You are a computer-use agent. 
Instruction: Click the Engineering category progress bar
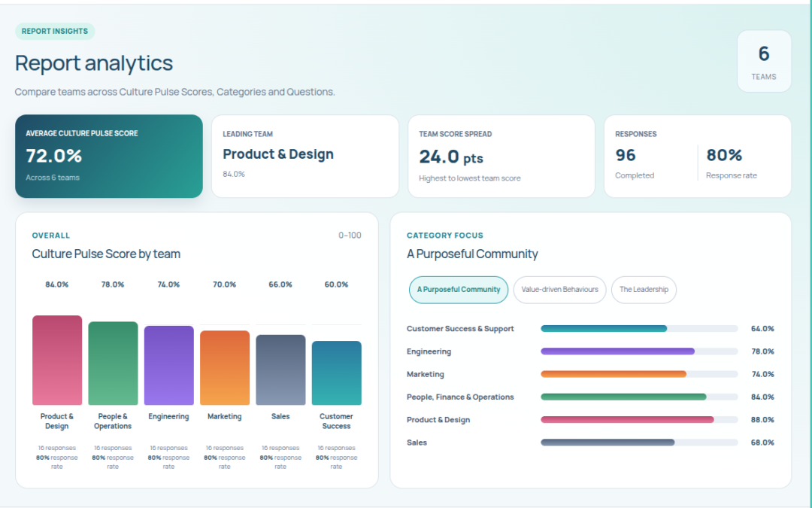click(639, 351)
